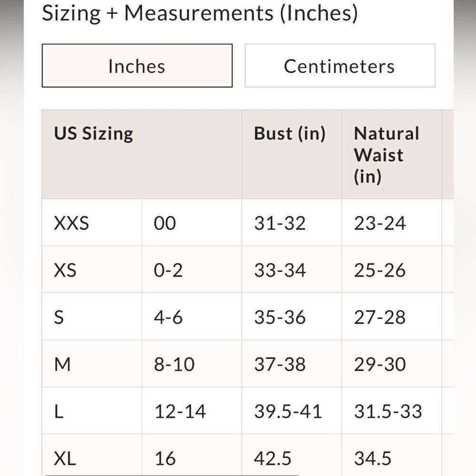Select the S size row label
Viewport: 476px width, 476px height.
pos(59,317)
